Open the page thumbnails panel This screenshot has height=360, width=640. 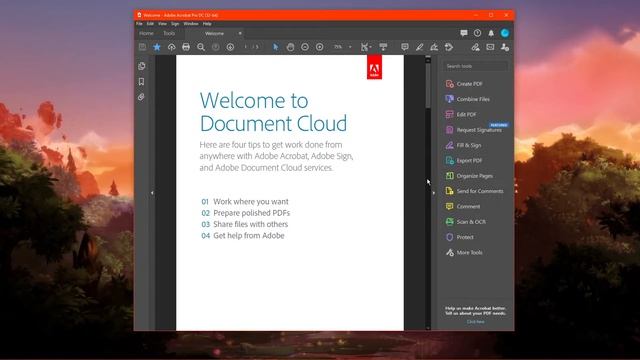click(x=142, y=66)
